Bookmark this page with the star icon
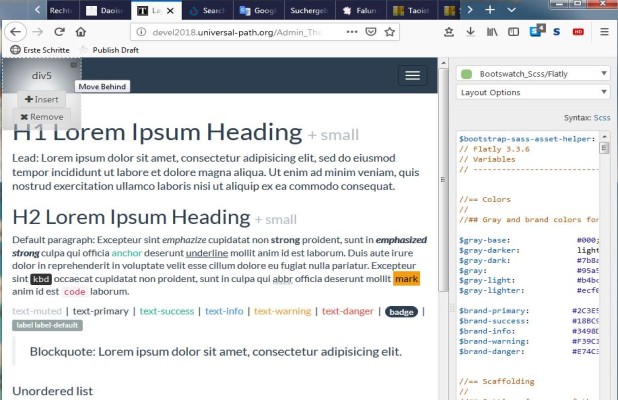The image size is (618, 400). coord(391,32)
